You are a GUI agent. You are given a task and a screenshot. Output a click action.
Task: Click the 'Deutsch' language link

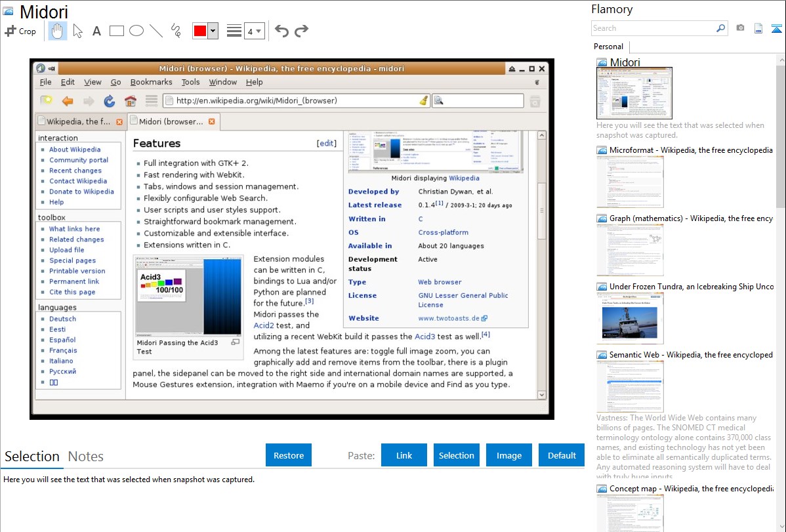click(63, 319)
